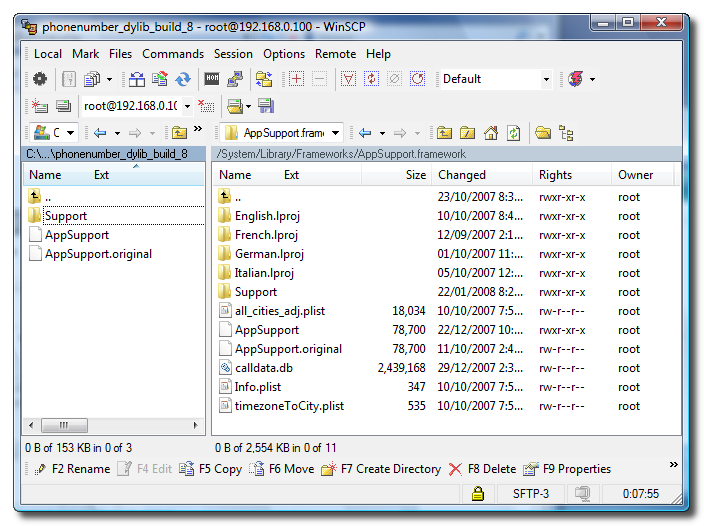The image size is (704, 526).
Task: Open the Mark menu
Action: click(x=85, y=54)
